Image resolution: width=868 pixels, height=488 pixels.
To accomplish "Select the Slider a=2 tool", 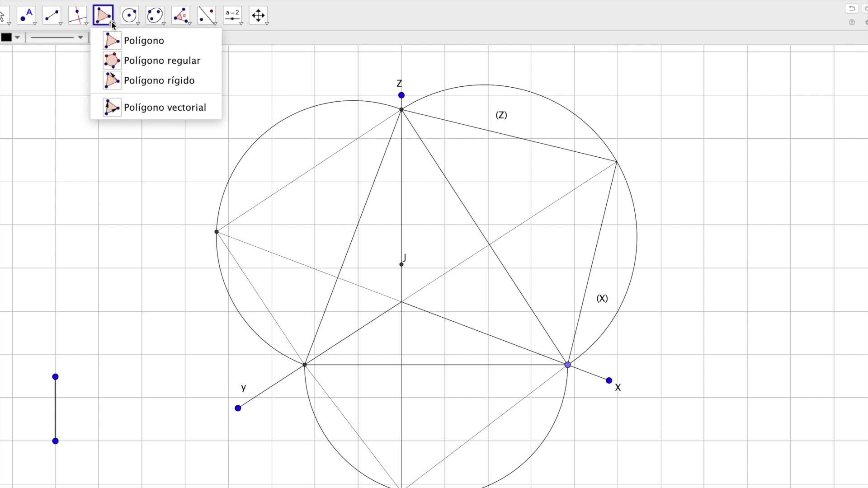I will click(x=232, y=15).
